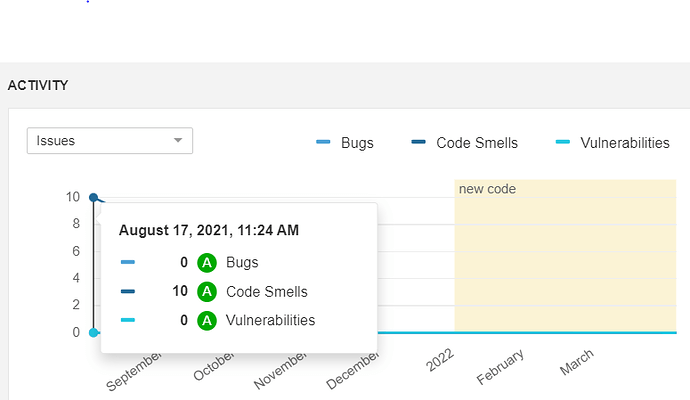
Task: Toggle the Vulnerabilities series legend label
Action: pos(625,143)
